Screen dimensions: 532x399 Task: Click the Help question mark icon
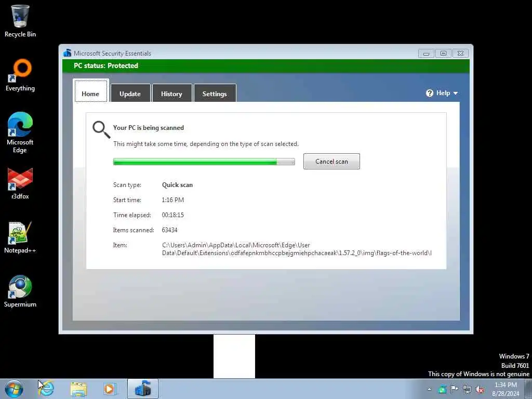430,93
